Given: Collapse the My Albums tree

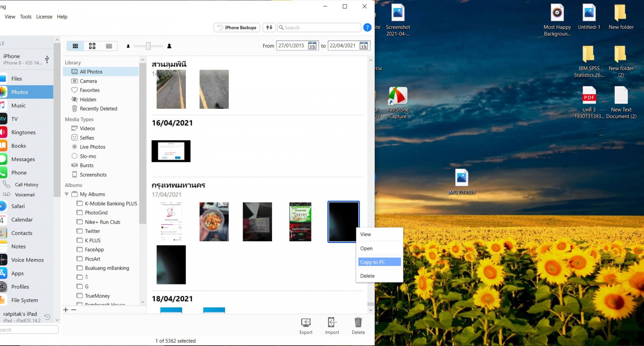Looking at the screenshot, I should tap(67, 194).
